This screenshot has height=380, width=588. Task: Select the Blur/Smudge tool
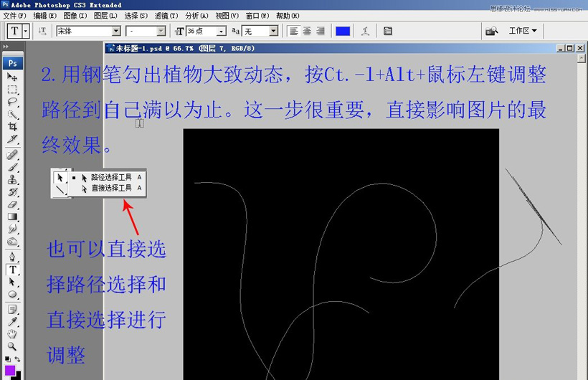[12, 229]
